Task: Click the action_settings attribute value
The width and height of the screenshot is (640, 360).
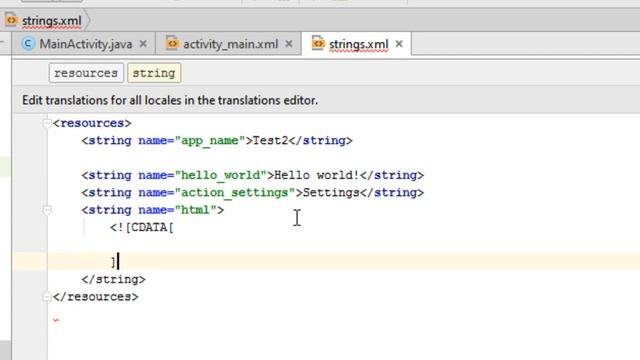Action: pos(235,192)
